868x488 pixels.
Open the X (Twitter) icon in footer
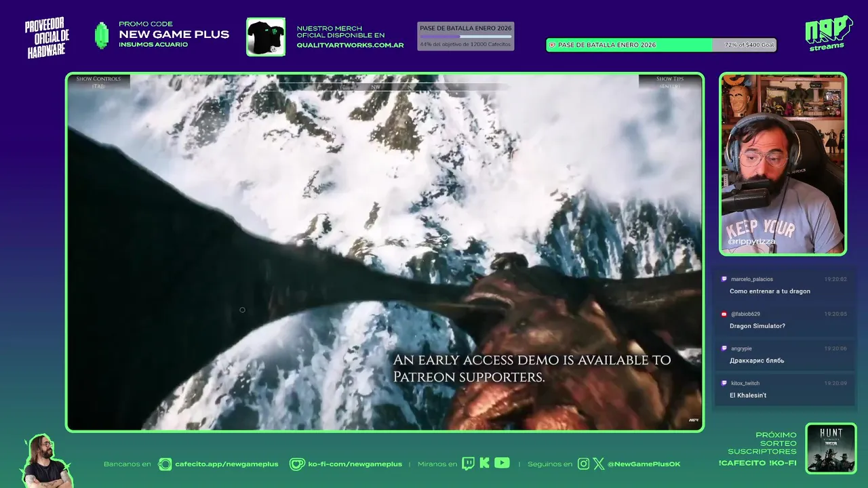pos(599,464)
